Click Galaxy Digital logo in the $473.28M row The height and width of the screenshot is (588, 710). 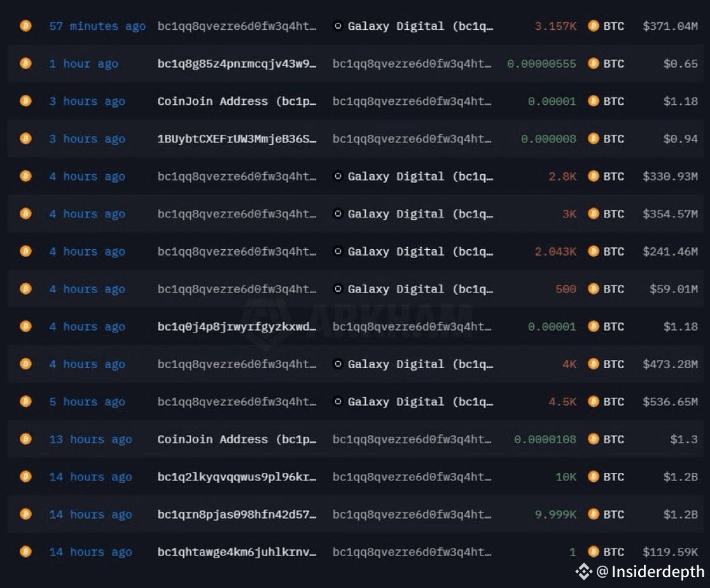tap(337, 364)
